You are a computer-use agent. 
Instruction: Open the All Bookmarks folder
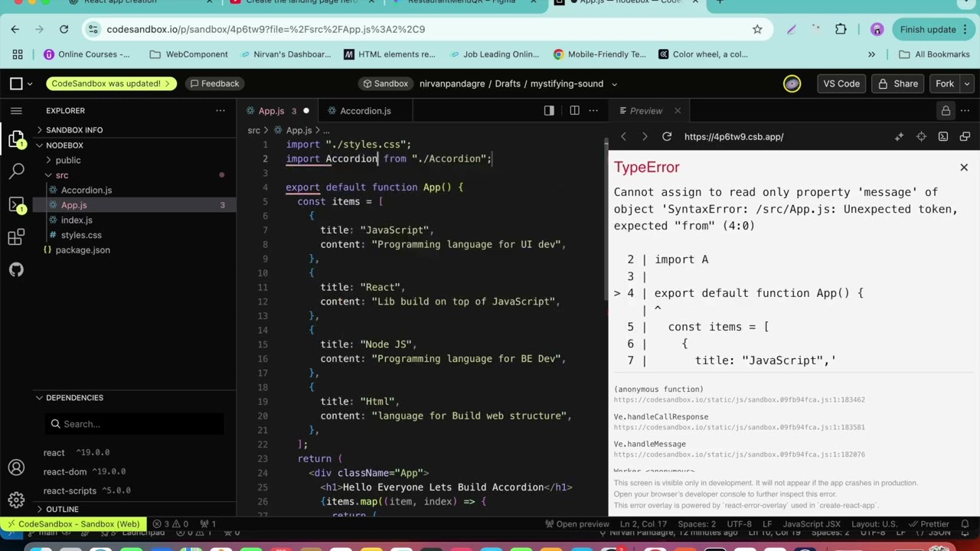tap(935, 54)
